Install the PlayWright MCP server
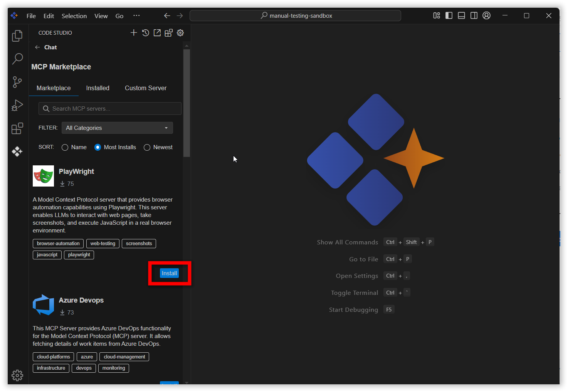Viewport: 568px width, 392px height. pos(169,273)
